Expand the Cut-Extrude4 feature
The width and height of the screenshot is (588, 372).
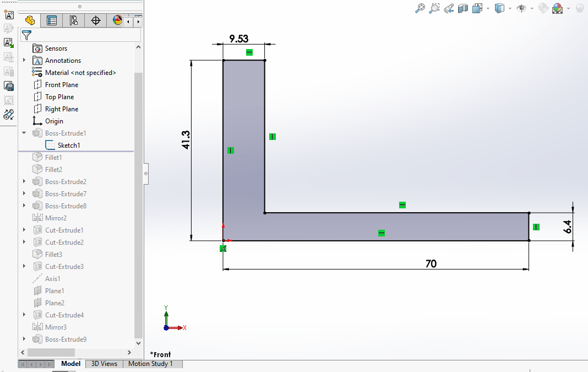click(x=24, y=315)
